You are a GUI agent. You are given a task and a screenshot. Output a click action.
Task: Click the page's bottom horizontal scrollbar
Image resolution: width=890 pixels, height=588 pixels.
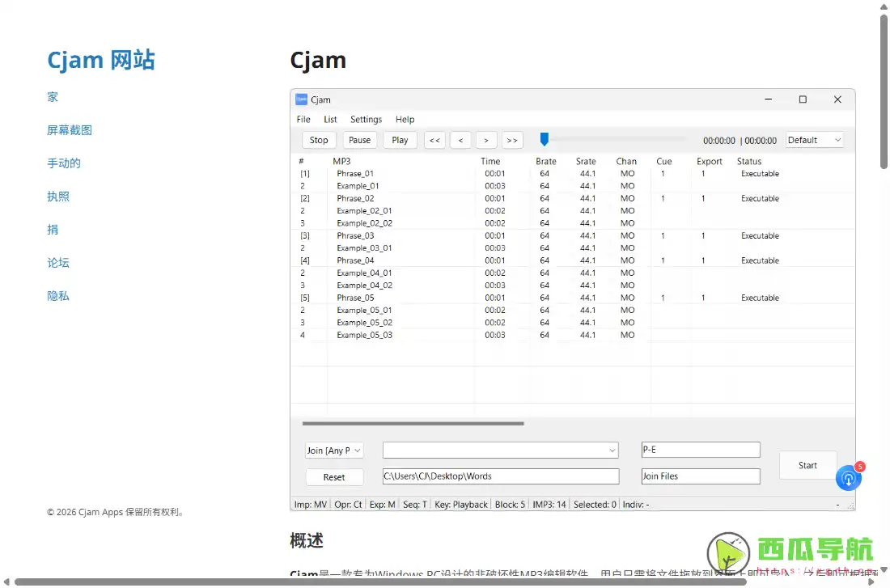(380, 582)
